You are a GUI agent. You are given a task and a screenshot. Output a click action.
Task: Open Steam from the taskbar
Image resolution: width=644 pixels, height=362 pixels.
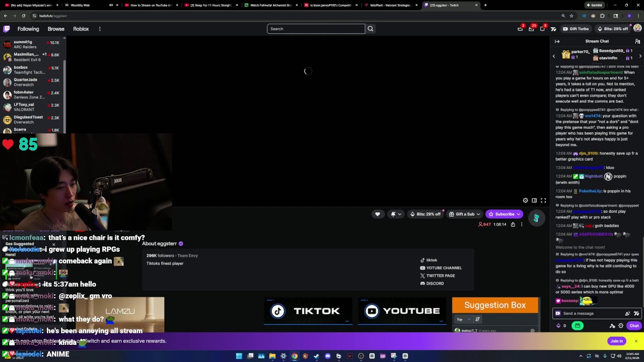[316, 356]
